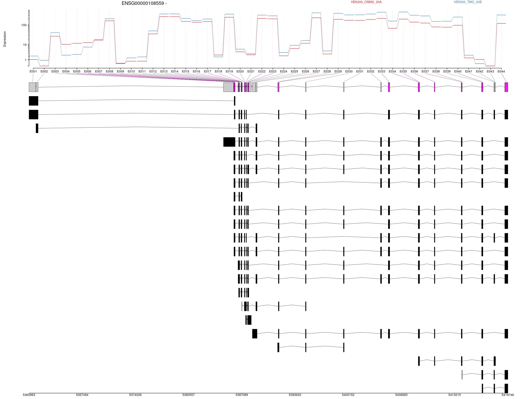Choose exon label E011
The width and height of the screenshot is (532, 399).
click(x=142, y=71)
